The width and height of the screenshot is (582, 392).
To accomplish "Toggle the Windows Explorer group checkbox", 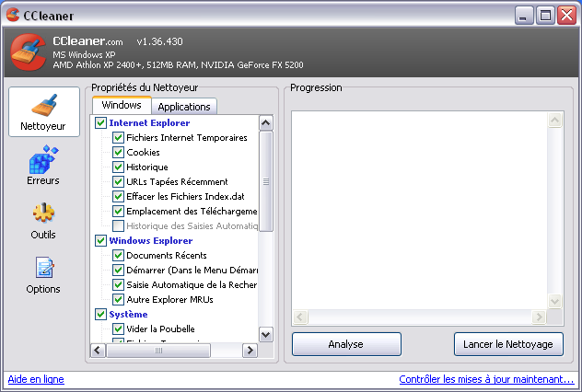I will pyautogui.click(x=100, y=241).
